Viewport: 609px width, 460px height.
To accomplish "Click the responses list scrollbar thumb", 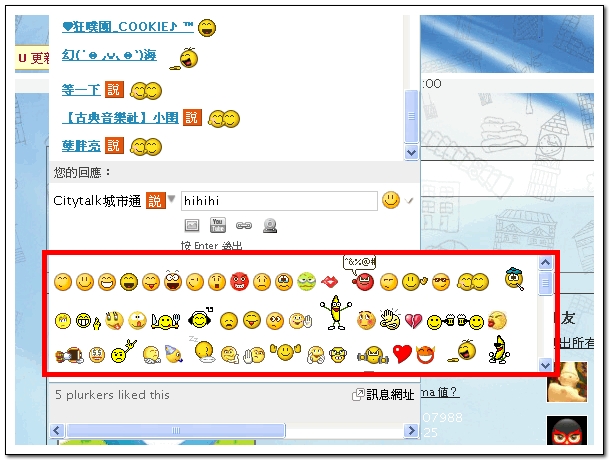I will click(x=411, y=116).
